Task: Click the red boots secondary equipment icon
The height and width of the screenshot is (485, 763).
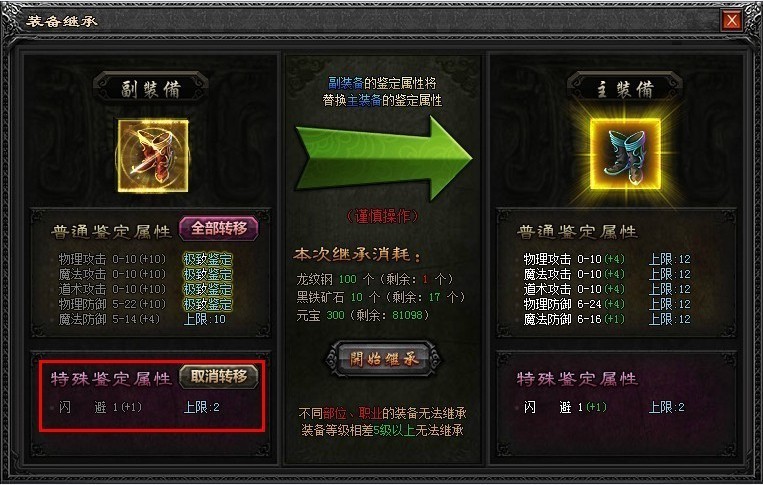Action: [x=153, y=156]
